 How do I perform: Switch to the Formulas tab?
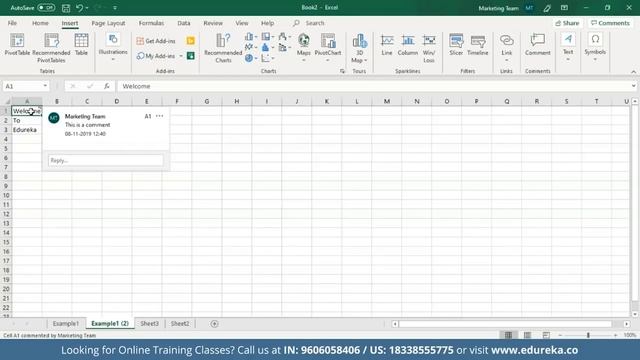point(151,23)
